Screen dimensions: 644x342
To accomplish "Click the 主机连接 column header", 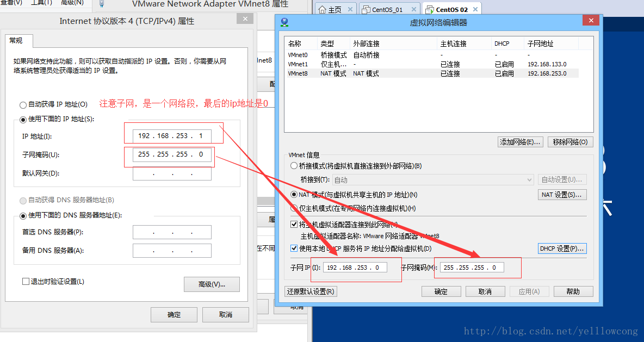I will point(464,43).
